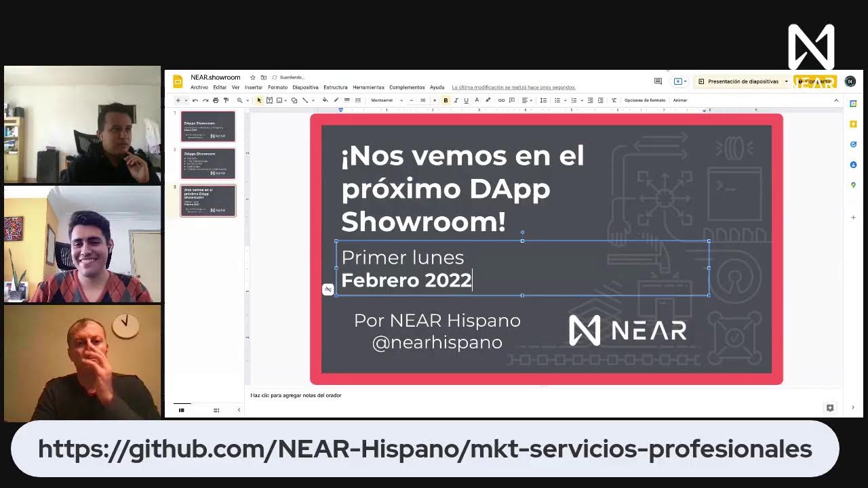Open the zoom level dropdown arrow
The image size is (868, 488).
(248, 100)
